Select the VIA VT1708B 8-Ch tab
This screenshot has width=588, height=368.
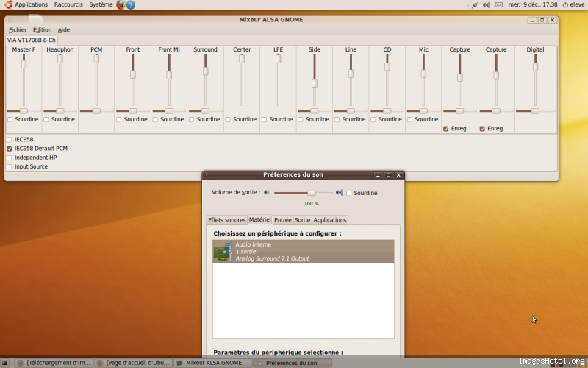click(x=32, y=40)
